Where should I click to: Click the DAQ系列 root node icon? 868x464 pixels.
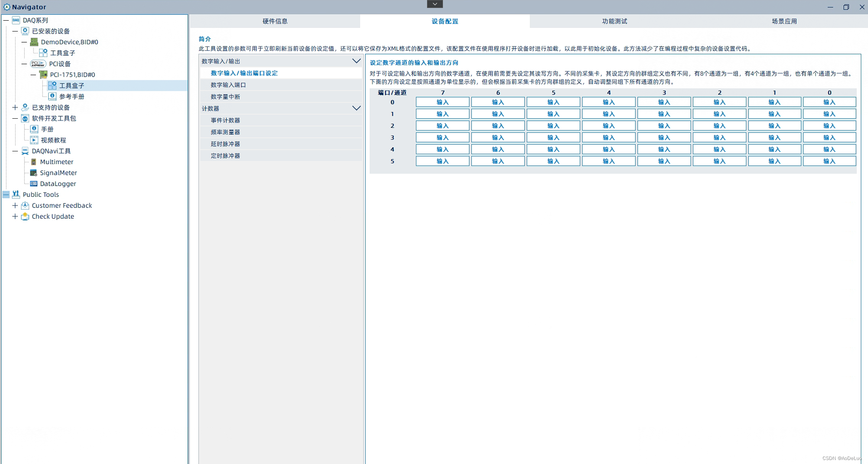click(x=16, y=20)
